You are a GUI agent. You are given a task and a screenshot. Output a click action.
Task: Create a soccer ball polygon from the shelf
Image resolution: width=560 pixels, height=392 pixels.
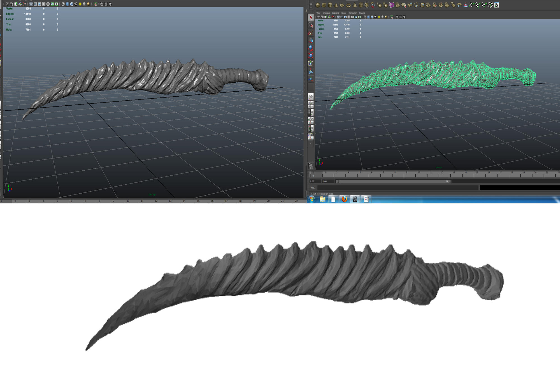(x=367, y=5)
